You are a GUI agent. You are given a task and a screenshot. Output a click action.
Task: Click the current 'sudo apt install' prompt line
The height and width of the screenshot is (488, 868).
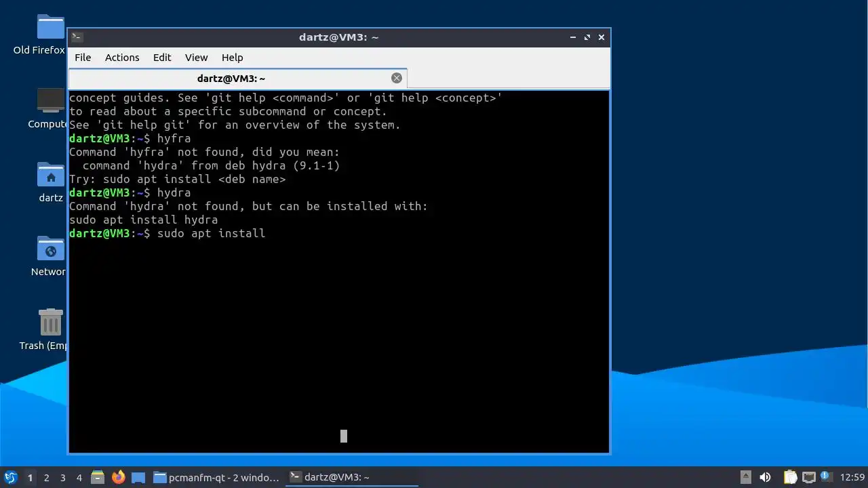167,233
